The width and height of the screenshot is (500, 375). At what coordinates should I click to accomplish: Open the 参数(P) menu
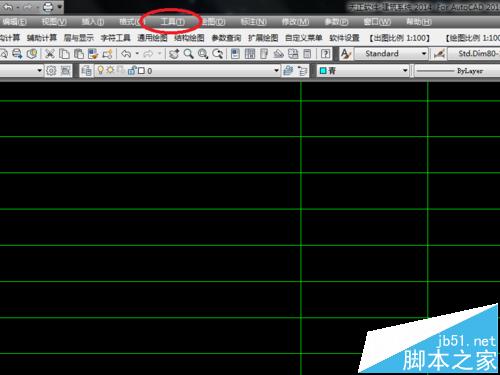click(336, 22)
